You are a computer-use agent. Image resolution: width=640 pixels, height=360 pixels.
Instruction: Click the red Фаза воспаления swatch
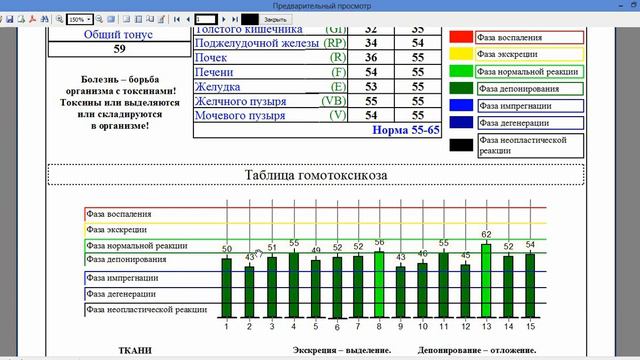click(x=461, y=37)
